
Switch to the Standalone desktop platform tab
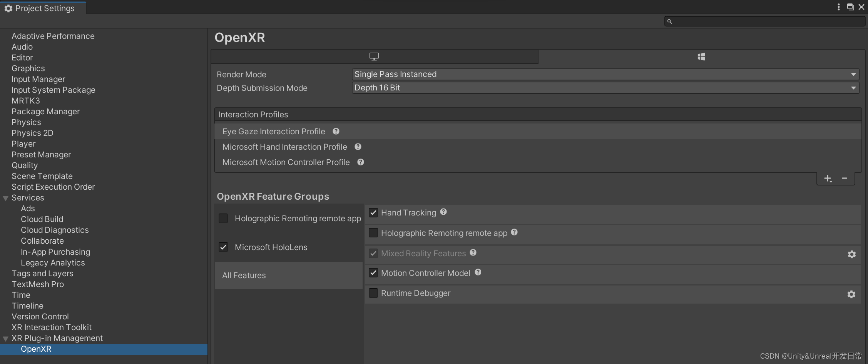[x=374, y=57]
